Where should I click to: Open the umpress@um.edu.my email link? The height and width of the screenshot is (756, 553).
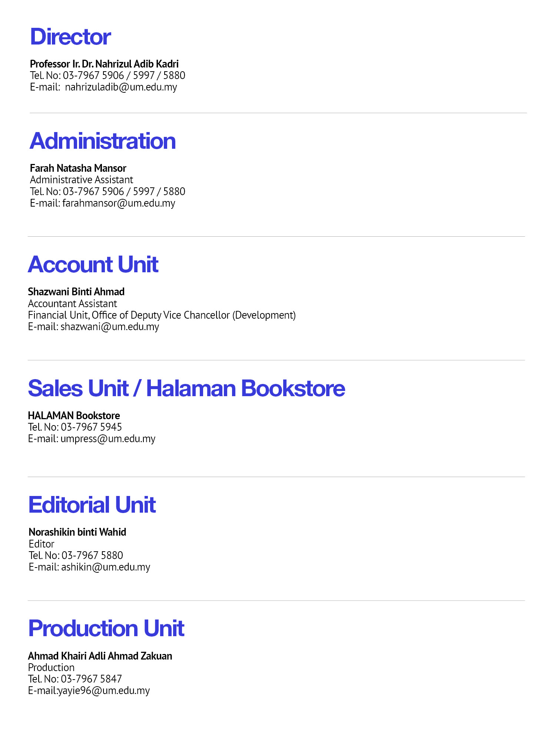[108, 439]
